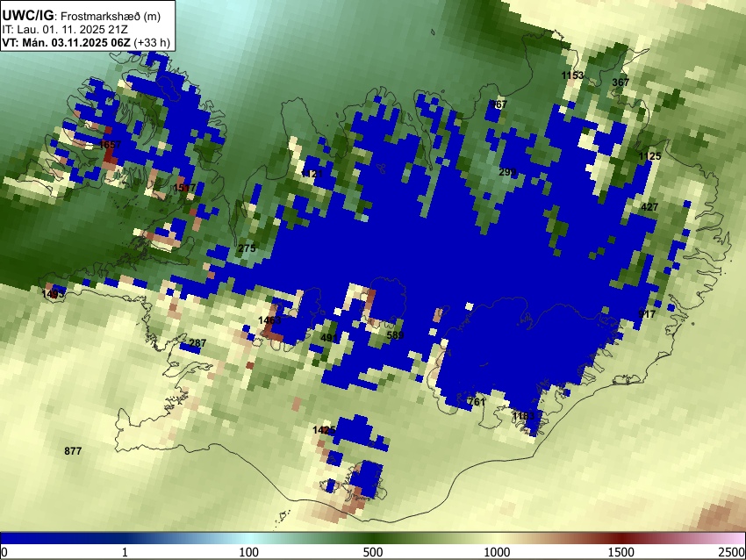Select the map value 1183
746x560 pixels.
(523, 416)
